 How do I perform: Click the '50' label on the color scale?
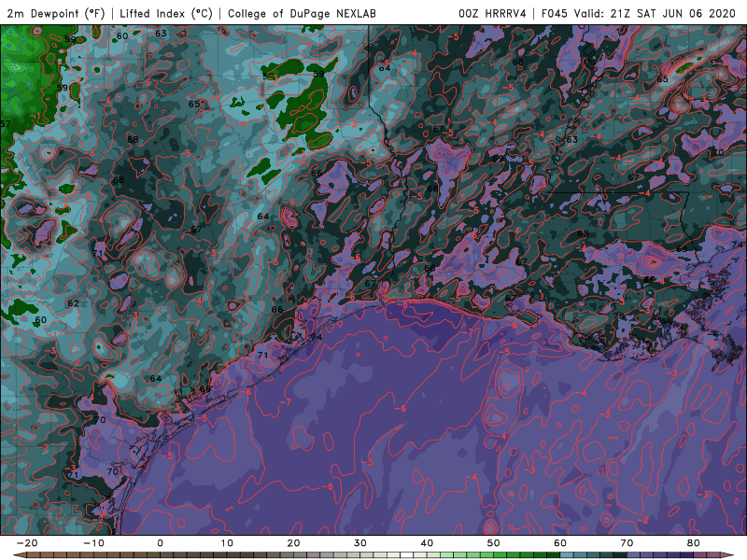click(494, 543)
